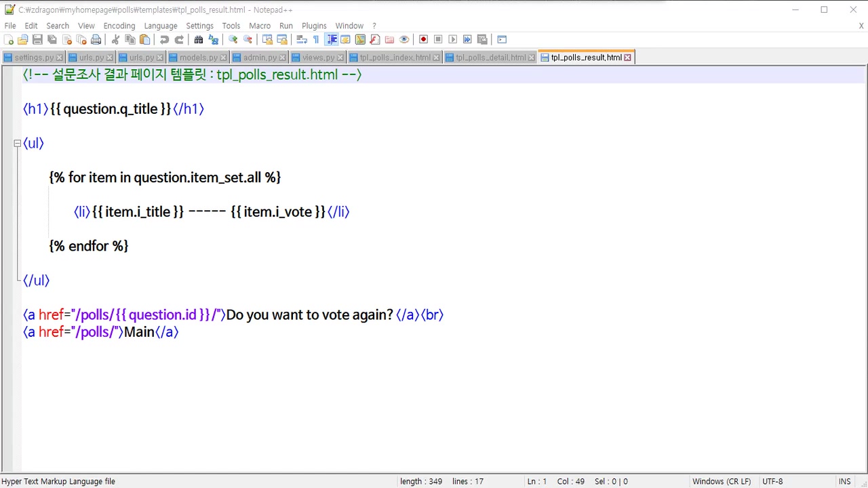
Task: Toggle the Word Wrap toolbar button
Action: 302,39
